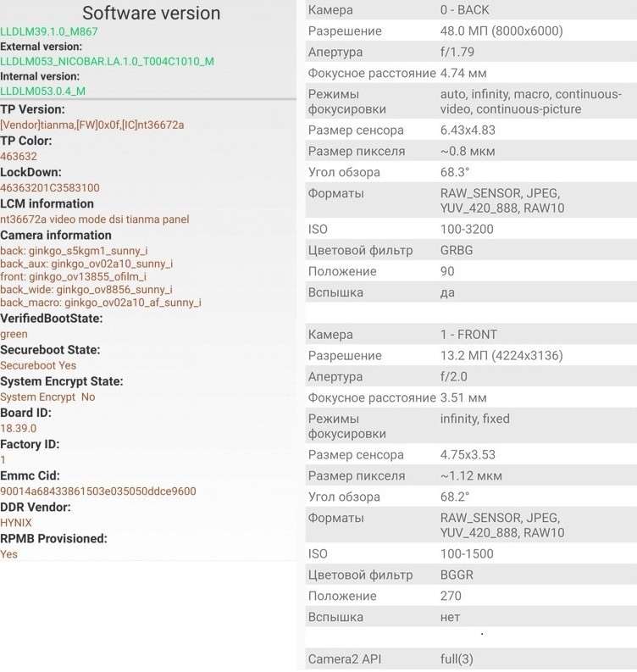The image size is (637, 672).
Task: Select the 48.0 МП resolution row
Action: coord(470,31)
